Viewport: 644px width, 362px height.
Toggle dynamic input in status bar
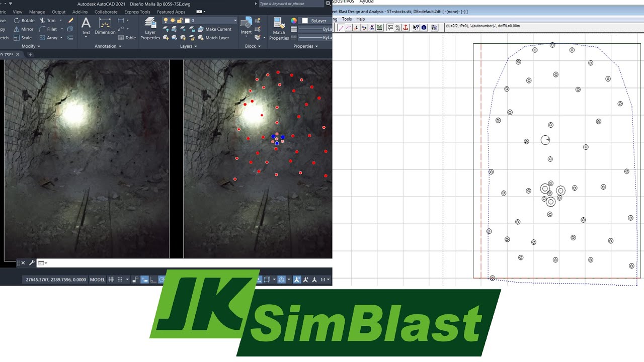click(144, 280)
